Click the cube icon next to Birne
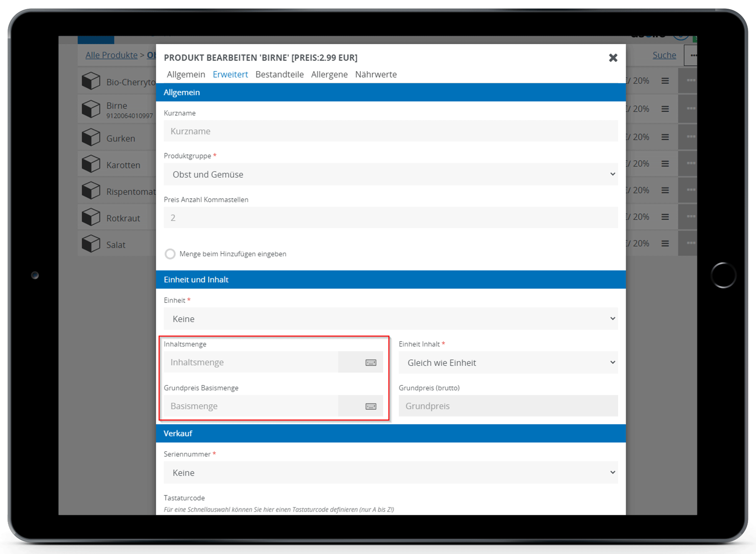This screenshot has width=756, height=554. tap(91, 109)
